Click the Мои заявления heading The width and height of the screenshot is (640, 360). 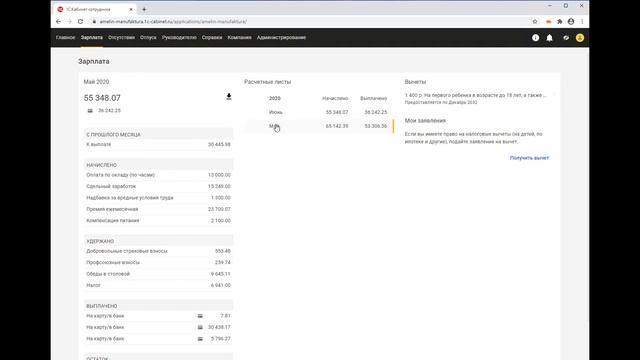(425, 120)
